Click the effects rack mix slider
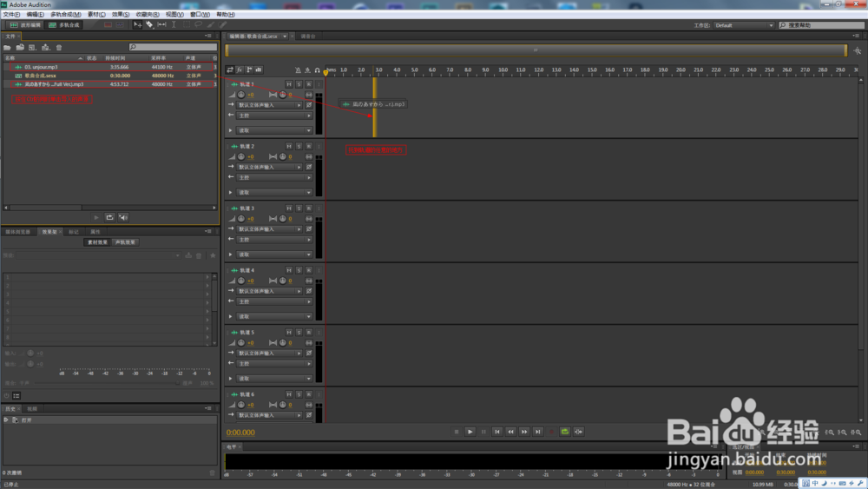Viewport: 868px width, 489px height. (x=106, y=383)
